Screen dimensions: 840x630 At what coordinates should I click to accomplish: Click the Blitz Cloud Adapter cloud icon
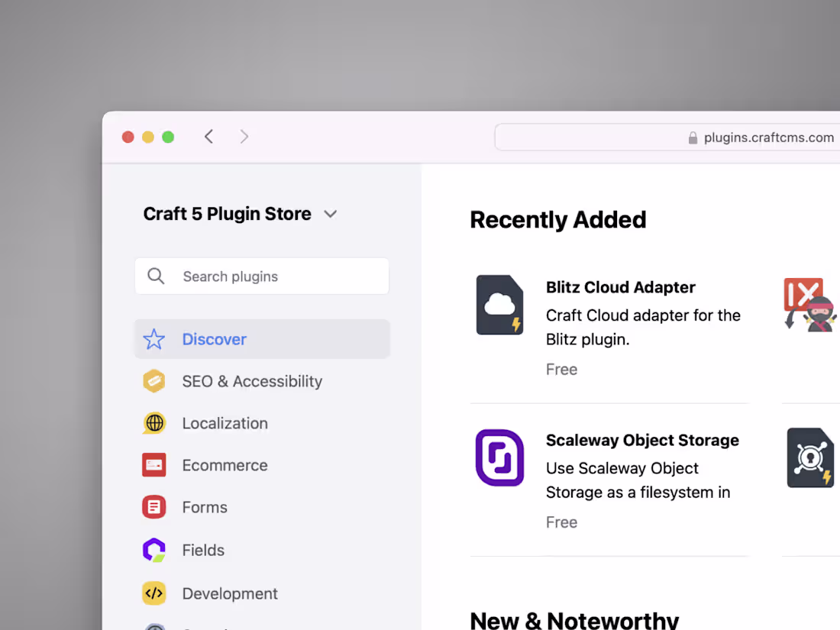[x=500, y=304]
